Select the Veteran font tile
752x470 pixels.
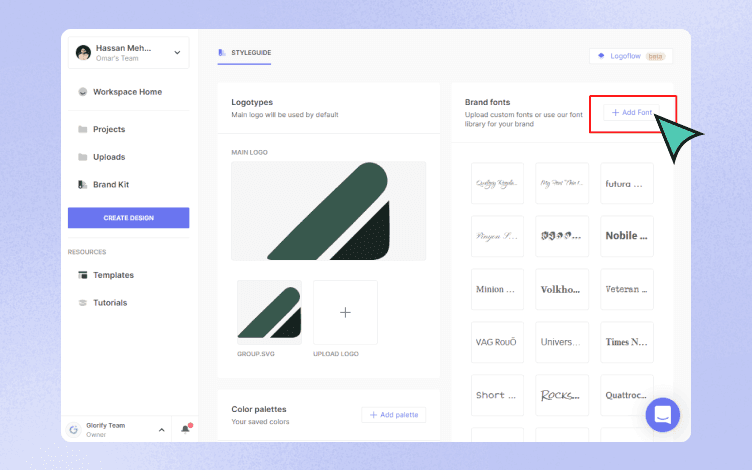pos(627,289)
